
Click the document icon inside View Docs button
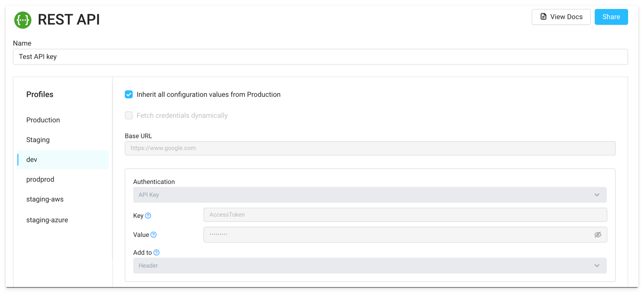(x=543, y=17)
